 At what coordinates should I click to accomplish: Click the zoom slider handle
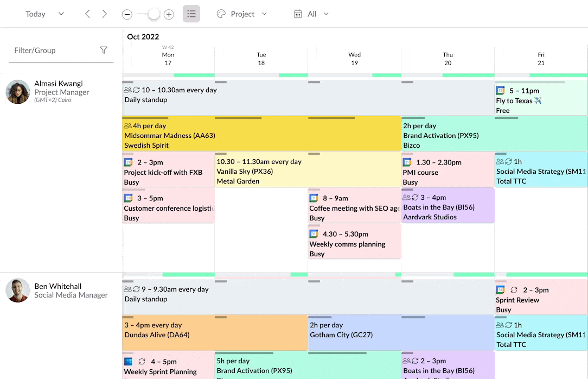click(x=154, y=14)
